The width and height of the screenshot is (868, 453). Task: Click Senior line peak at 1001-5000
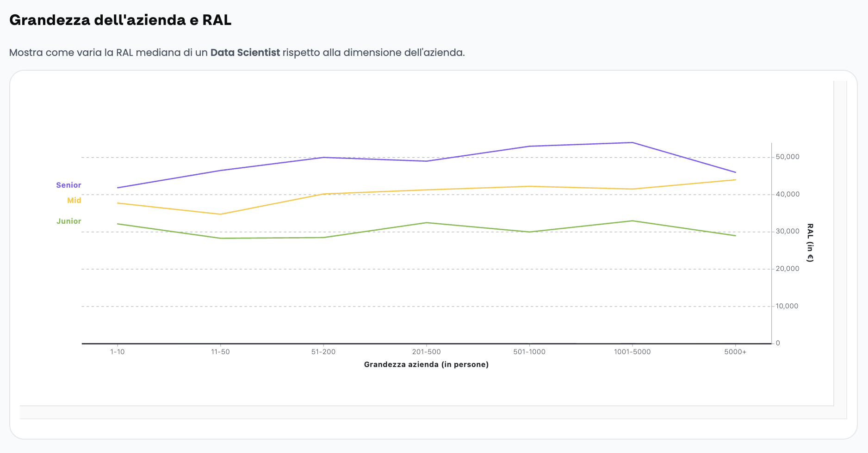click(632, 142)
